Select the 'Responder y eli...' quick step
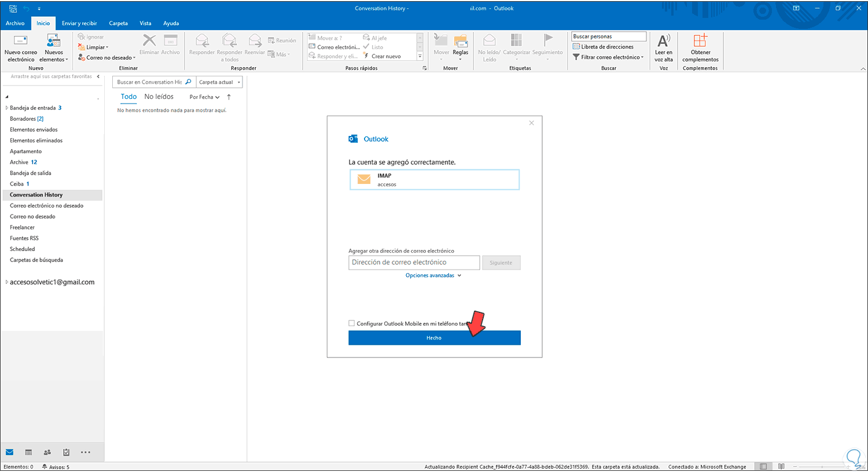Screen dimensions: 868x472 (x=333, y=57)
